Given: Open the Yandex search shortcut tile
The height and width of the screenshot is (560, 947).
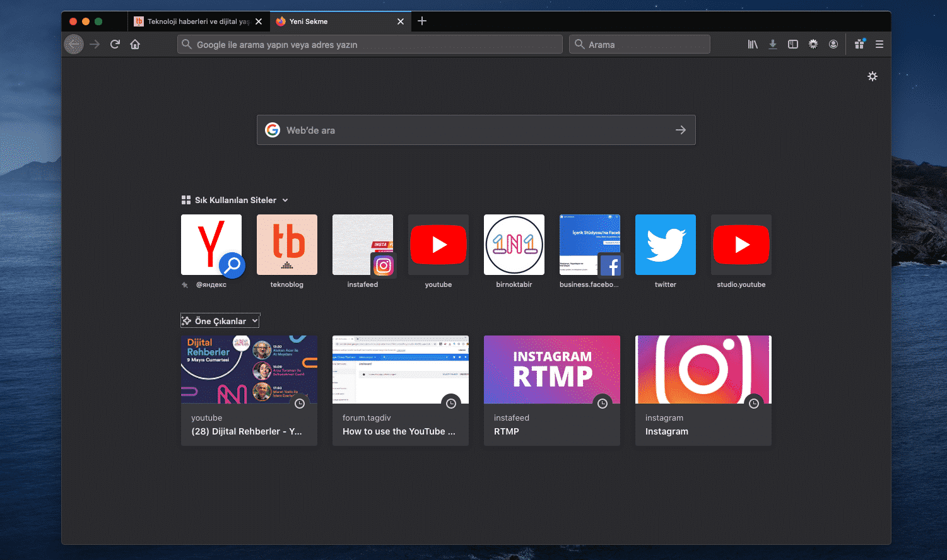Looking at the screenshot, I should 211,245.
